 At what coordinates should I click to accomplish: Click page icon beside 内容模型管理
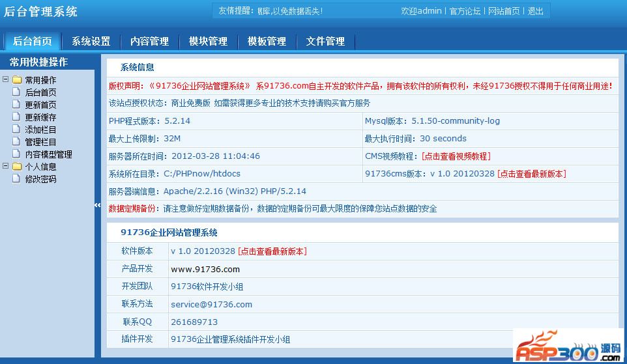pos(16,154)
